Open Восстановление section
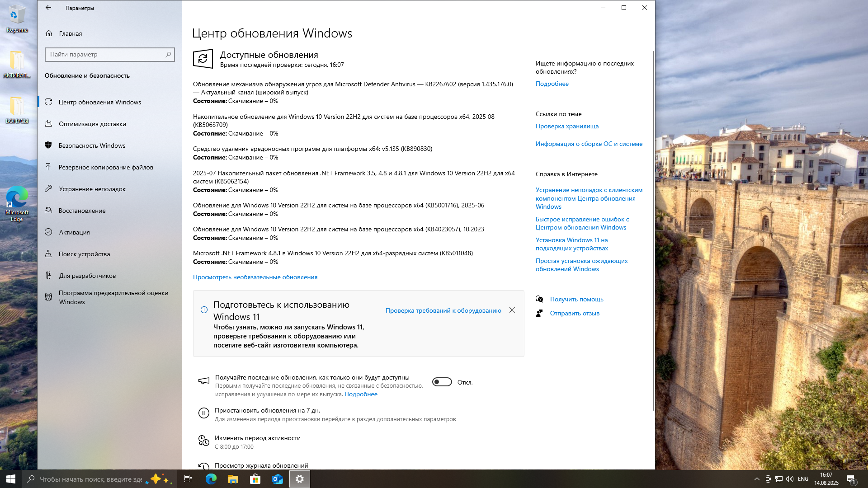The height and width of the screenshot is (488, 868). [x=110, y=211]
